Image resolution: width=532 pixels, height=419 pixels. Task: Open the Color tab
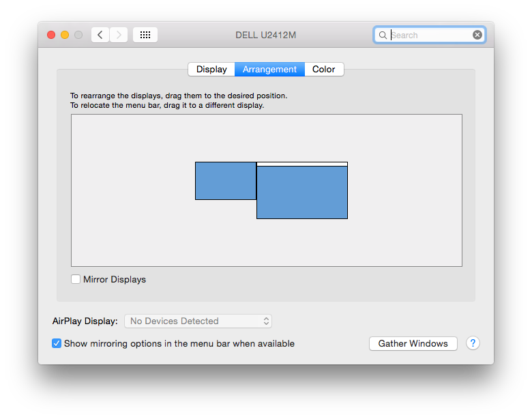pyautogui.click(x=324, y=70)
